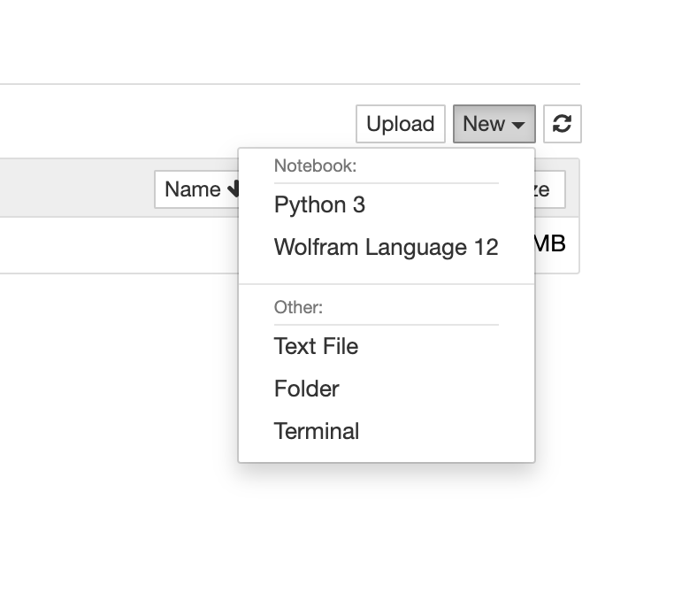
Task: Select Wolfram Language 12 notebook kernel
Action: pyautogui.click(x=386, y=248)
